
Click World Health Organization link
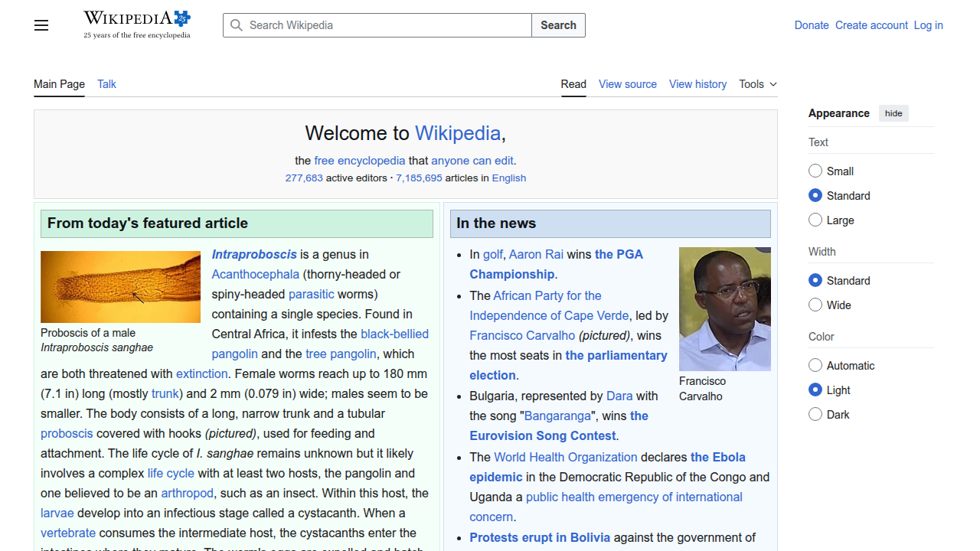click(x=566, y=457)
